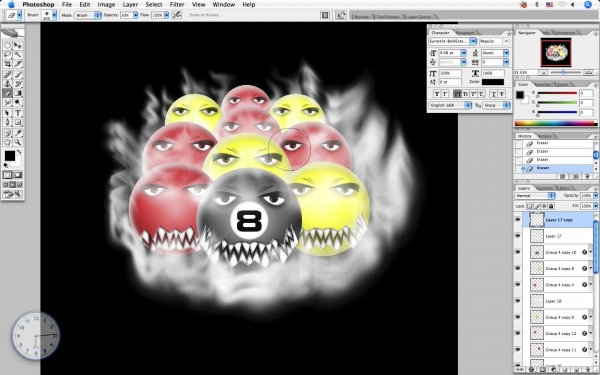Select the Elliptical Marquee tool
Screen dimensions: 600x375
coord(8,46)
